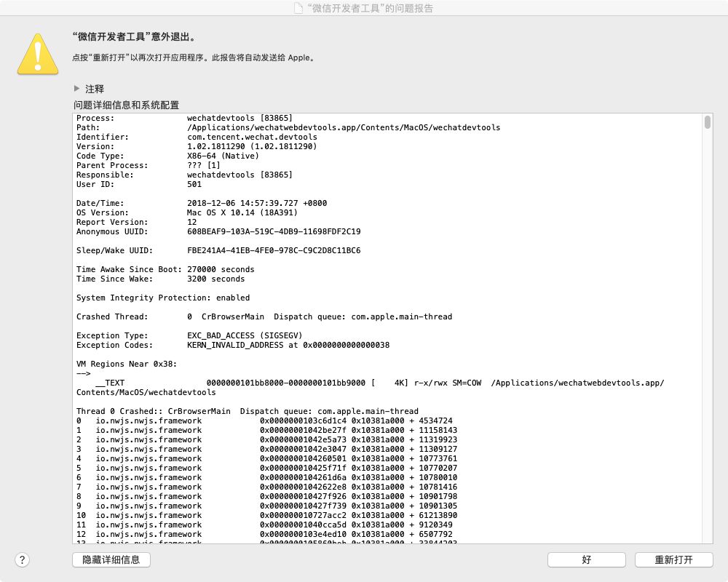The image size is (728, 582).
Task: Click the Responsible wechatdevtools [83865] line
Action: (184, 175)
